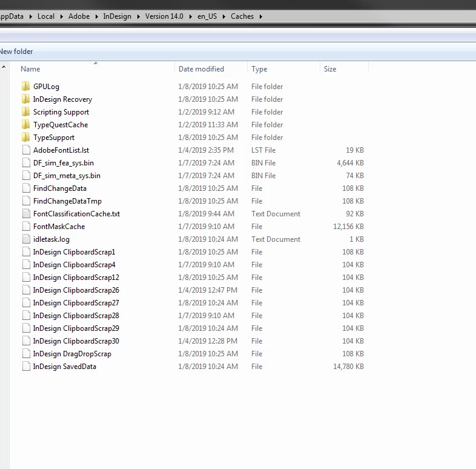Click the navigation pane scroll up arrow
The image size is (476, 469).
click(4, 67)
